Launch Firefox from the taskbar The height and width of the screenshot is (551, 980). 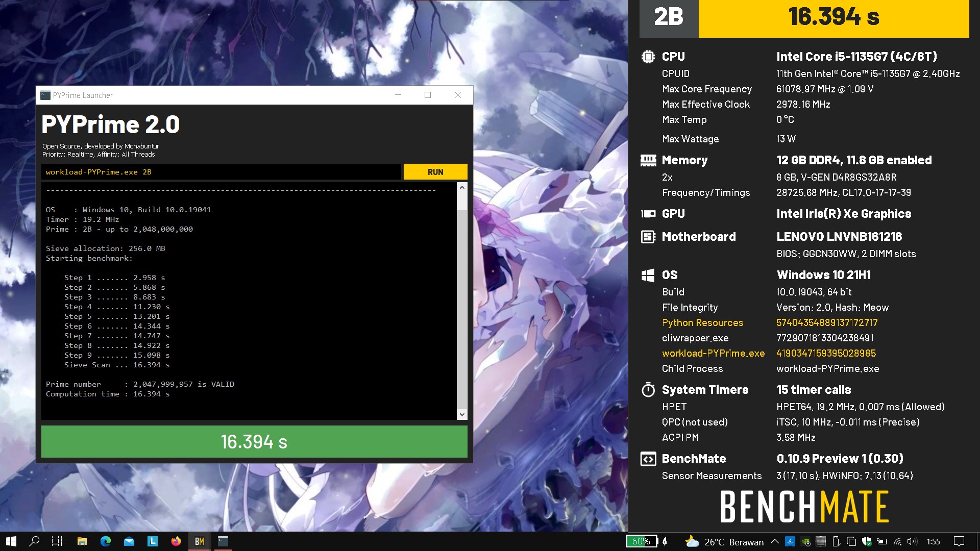tap(176, 541)
